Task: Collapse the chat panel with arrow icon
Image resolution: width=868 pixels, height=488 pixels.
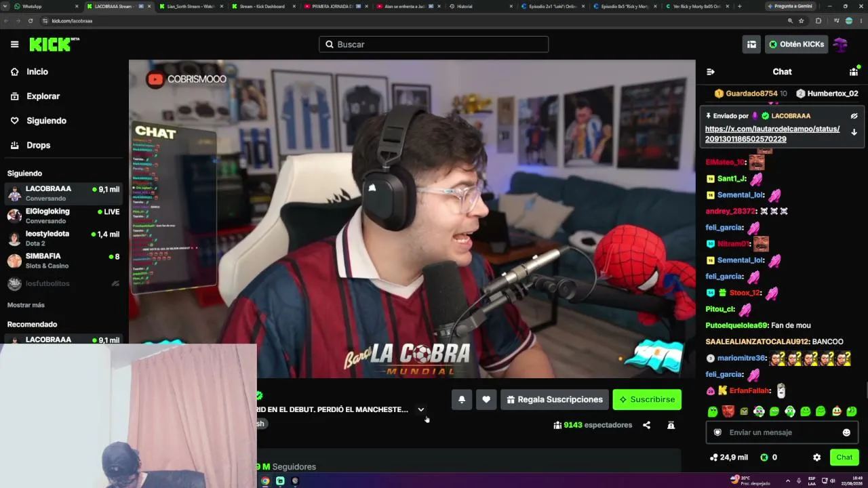Action: pyautogui.click(x=710, y=72)
